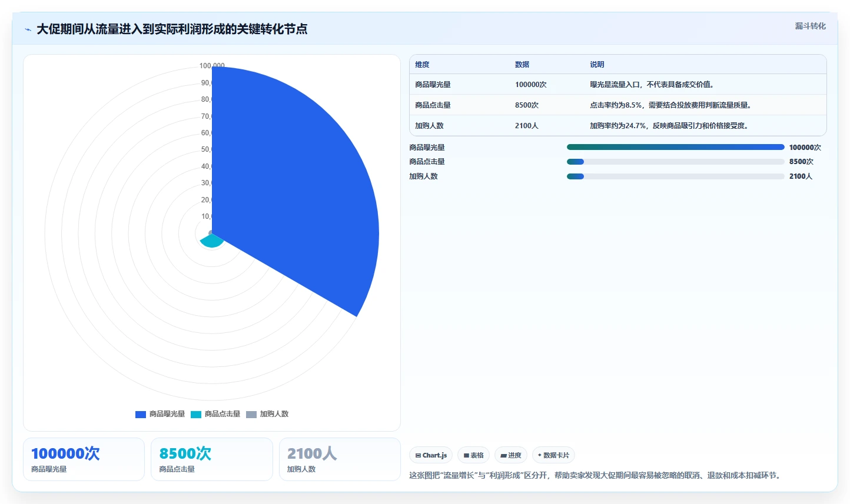Click the 曝光是流量入口 description text
The image size is (850, 504).
click(653, 85)
